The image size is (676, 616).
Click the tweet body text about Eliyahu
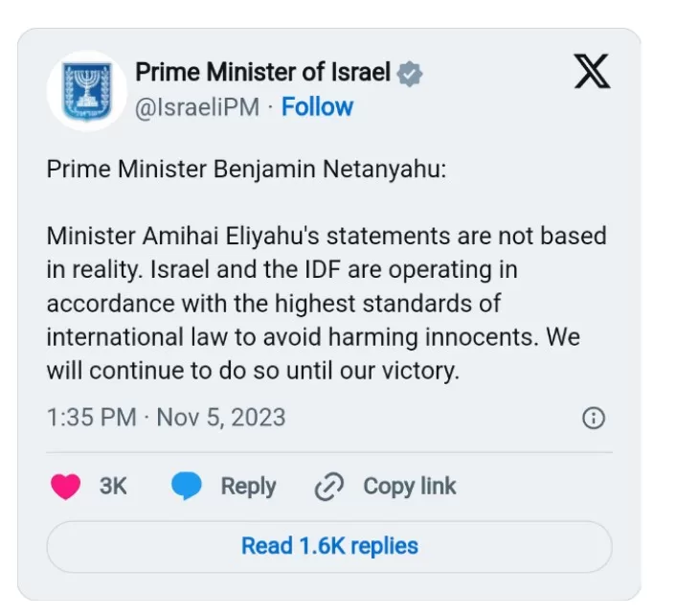(x=327, y=303)
